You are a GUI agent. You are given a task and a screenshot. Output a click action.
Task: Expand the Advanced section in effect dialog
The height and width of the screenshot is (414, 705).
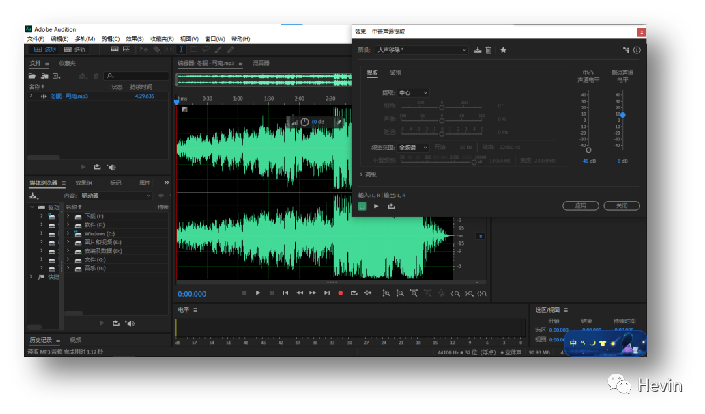point(361,174)
